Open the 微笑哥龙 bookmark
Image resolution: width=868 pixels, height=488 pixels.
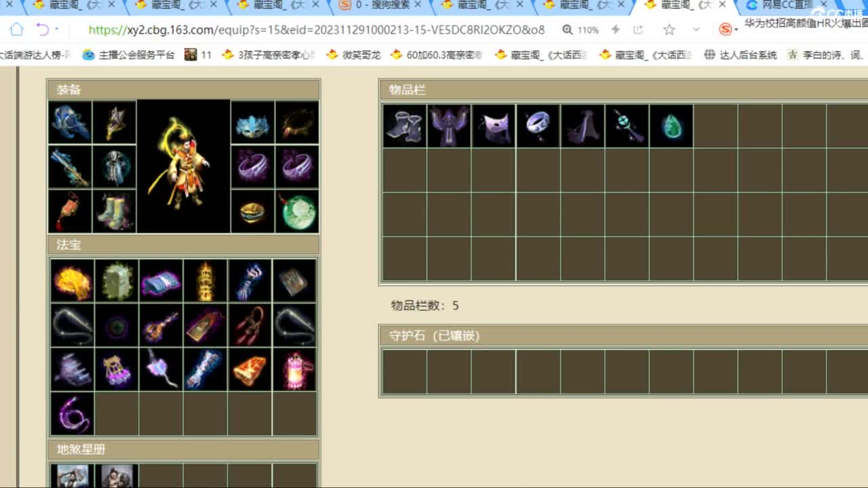(x=353, y=55)
